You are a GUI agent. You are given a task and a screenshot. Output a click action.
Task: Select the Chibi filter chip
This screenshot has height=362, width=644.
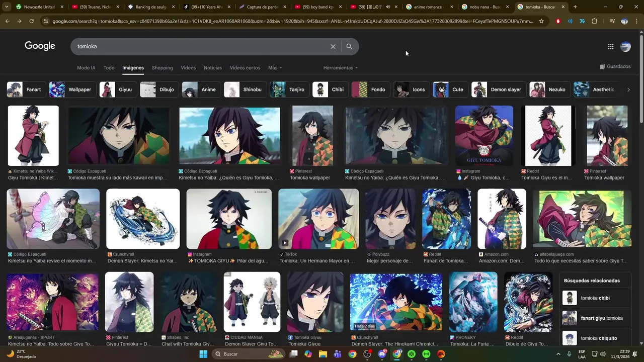[330, 89]
